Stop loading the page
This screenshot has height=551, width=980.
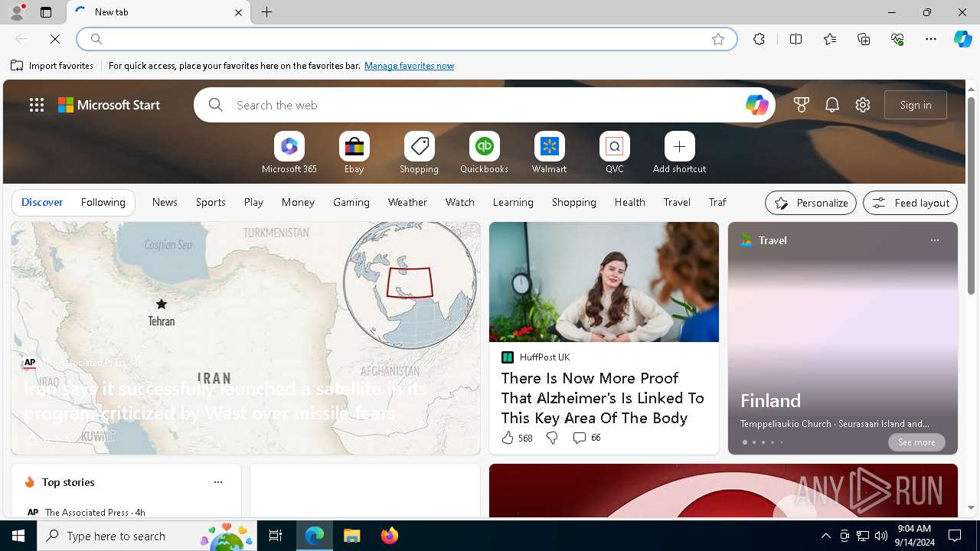[55, 39]
